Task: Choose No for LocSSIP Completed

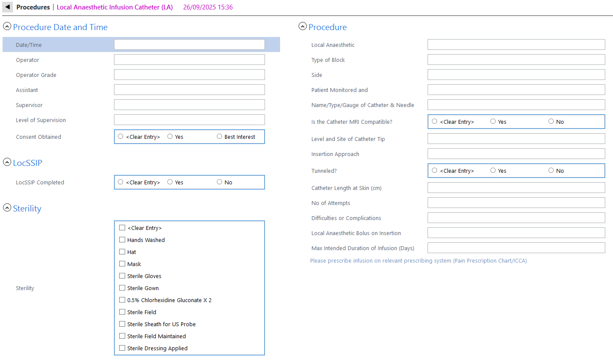Action: click(219, 182)
